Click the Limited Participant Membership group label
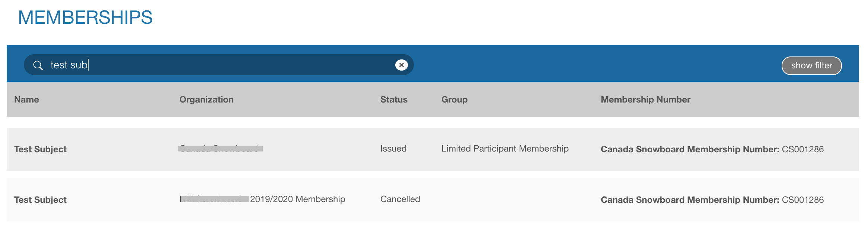The image size is (868, 237). tap(505, 148)
